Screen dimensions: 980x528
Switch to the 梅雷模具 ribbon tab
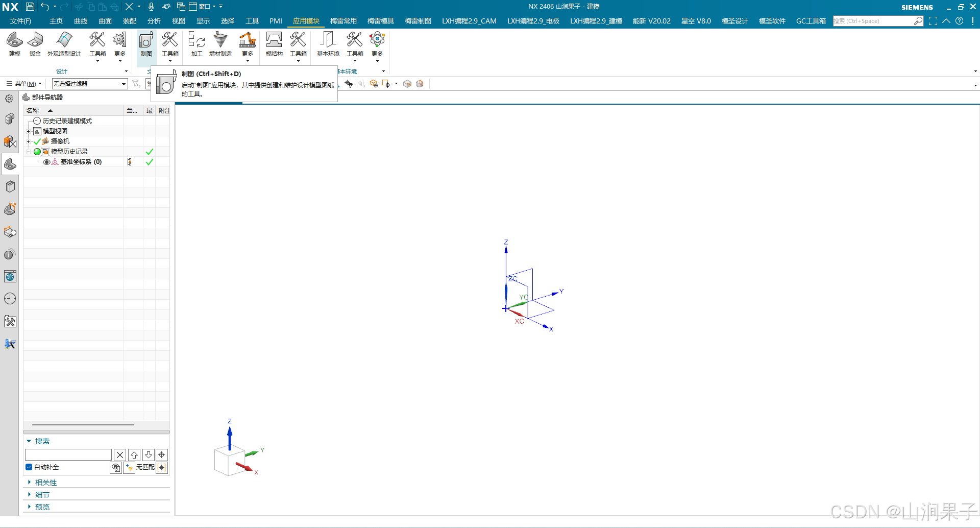pos(381,21)
